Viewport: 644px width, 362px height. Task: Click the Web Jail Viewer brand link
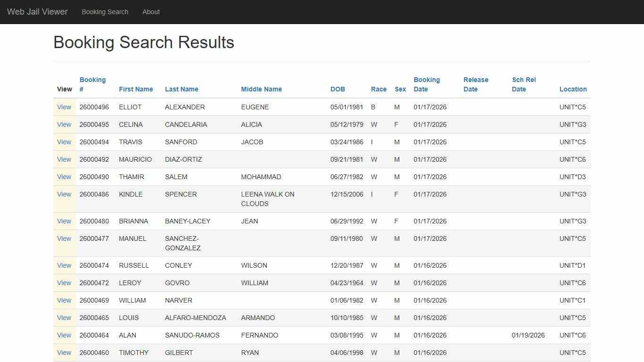37,12
